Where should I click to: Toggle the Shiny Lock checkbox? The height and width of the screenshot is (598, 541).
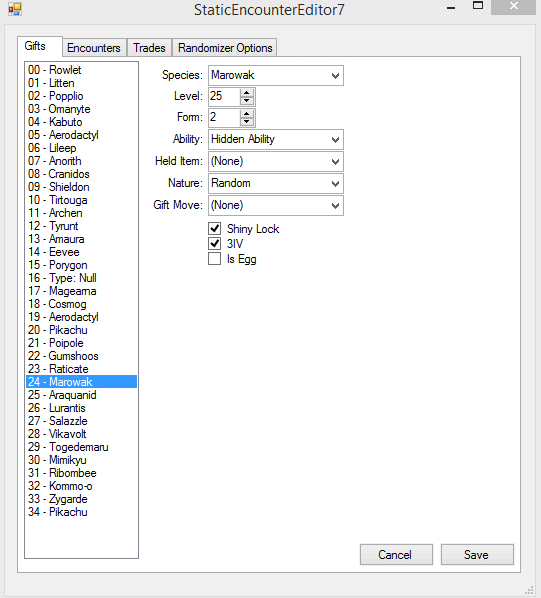[215, 228]
